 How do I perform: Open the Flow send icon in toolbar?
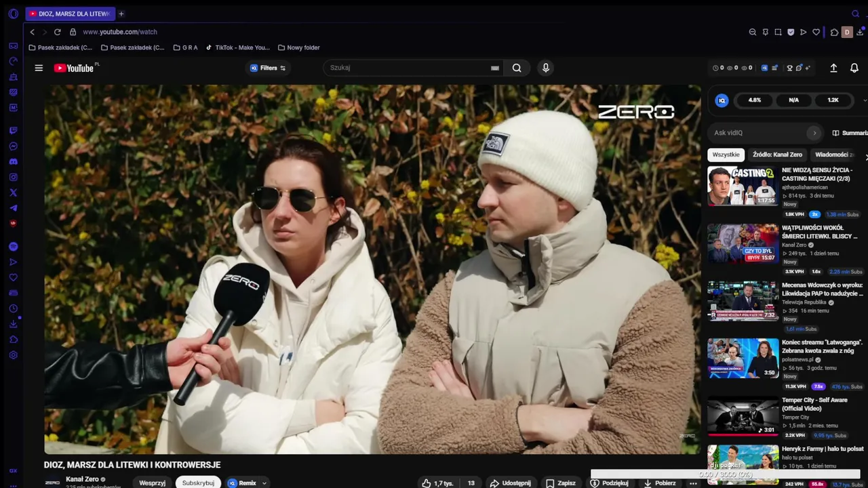[804, 32]
